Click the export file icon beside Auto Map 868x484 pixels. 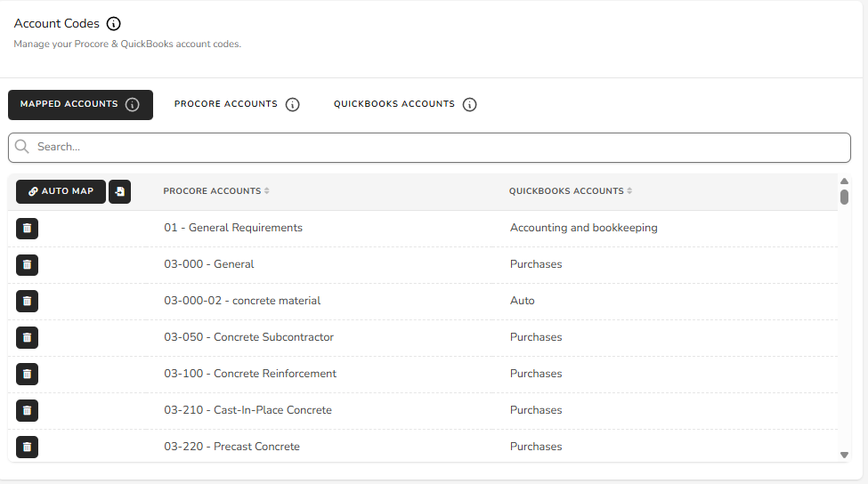(119, 191)
